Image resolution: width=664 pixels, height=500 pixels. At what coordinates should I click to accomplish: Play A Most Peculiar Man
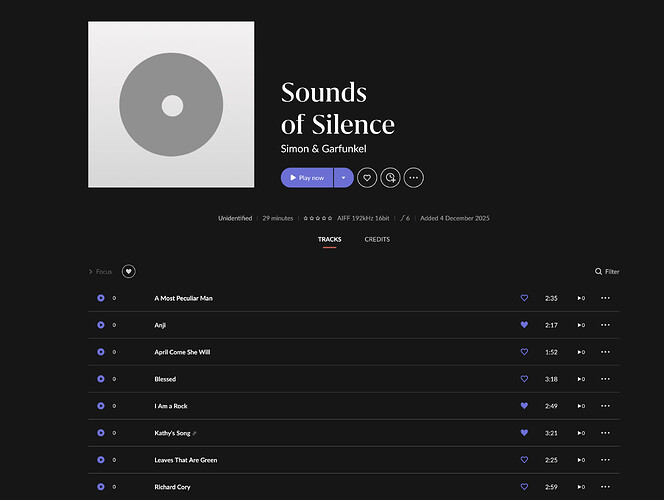click(x=101, y=298)
